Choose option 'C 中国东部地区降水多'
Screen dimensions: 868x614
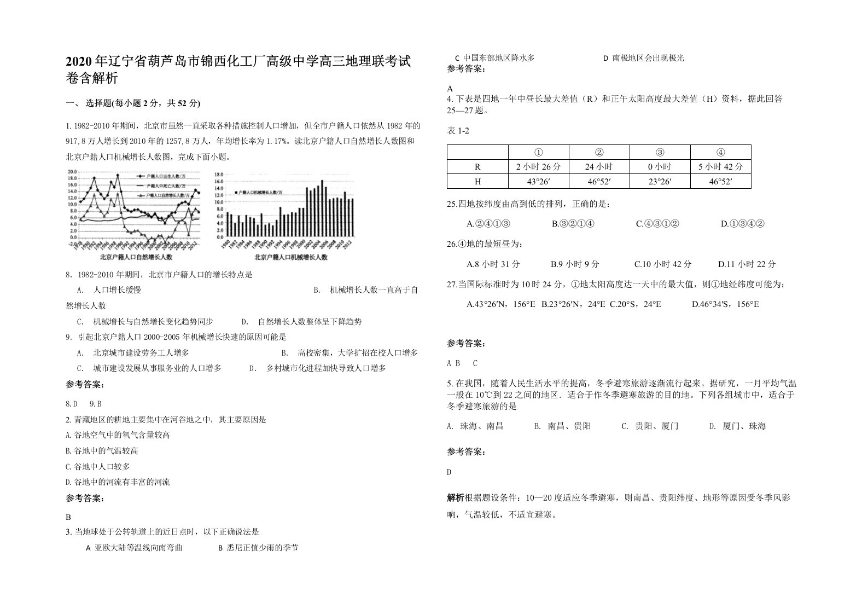pyautogui.click(x=494, y=58)
